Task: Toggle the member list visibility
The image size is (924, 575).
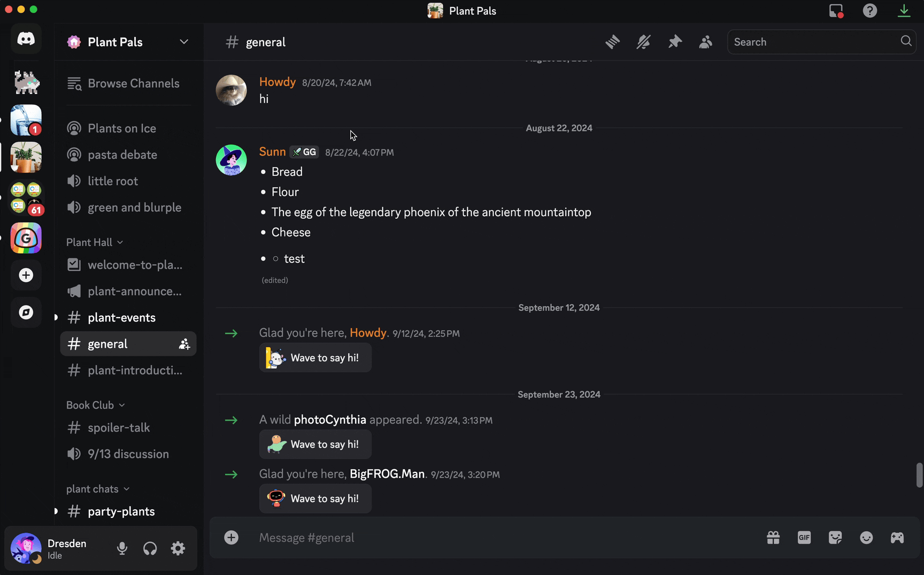Action: click(706, 42)
